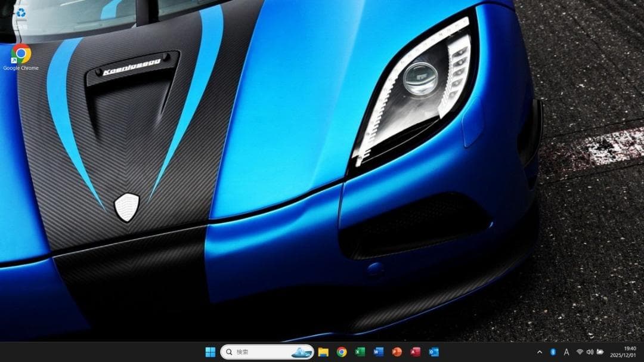Image resolution: width=644 pixels, height=362 pixels.
Task: Click the daily image in the search box
Action: [300, 352]
